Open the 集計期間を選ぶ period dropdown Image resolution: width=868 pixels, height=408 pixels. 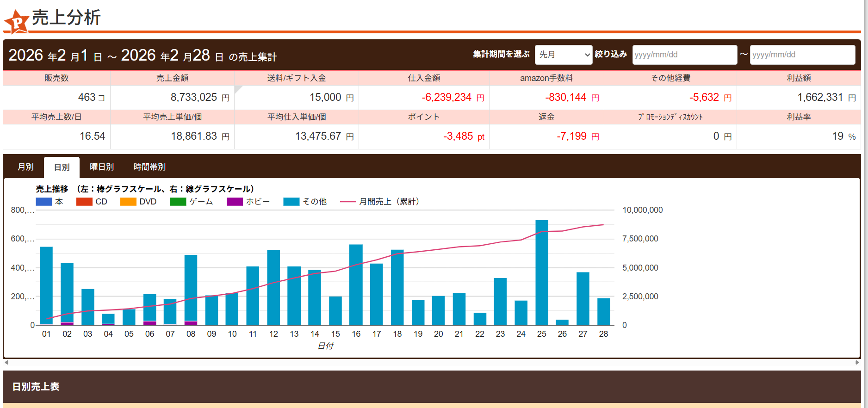point(563,55)
